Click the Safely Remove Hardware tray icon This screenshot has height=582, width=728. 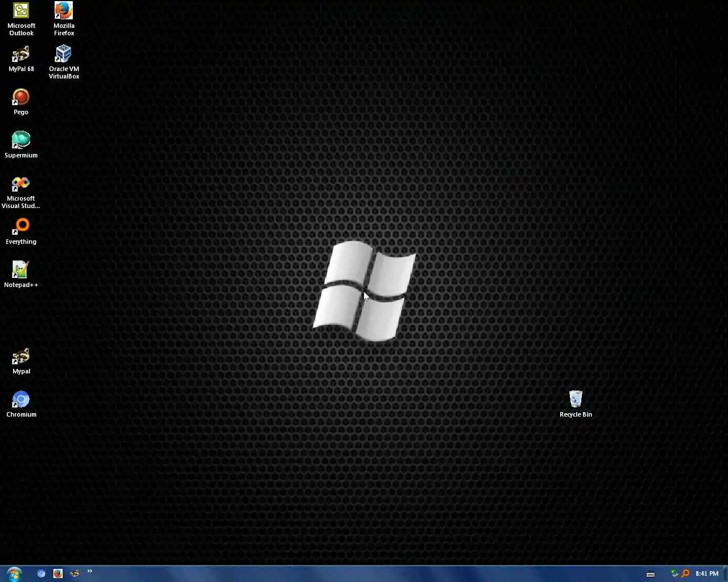click(675, 573)
